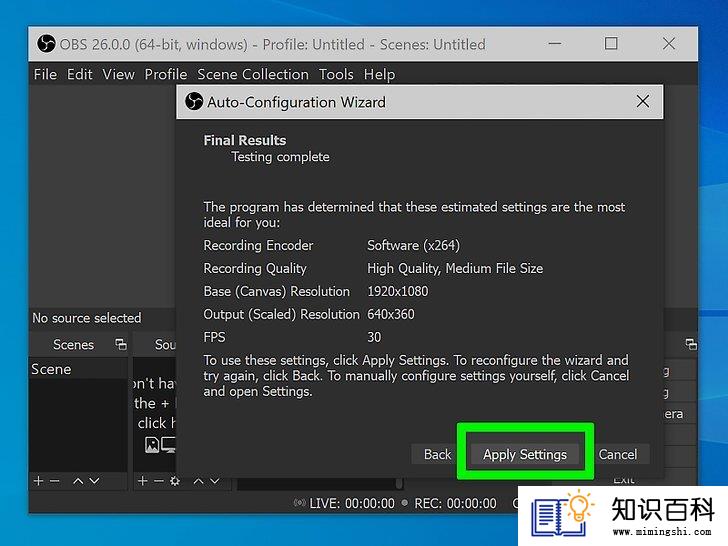Add a new source with plus icon
This screenshot has height=546, width=728.
pyautogui.click(x=143, y=481)
